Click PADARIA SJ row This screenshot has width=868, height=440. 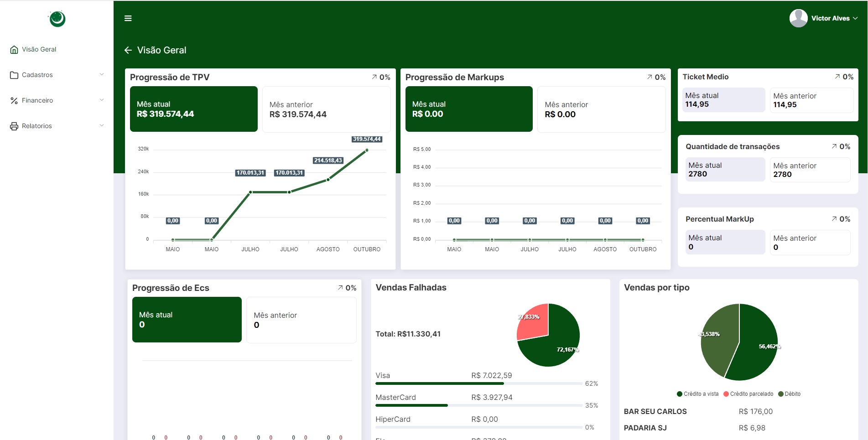(x=739, y=428)
